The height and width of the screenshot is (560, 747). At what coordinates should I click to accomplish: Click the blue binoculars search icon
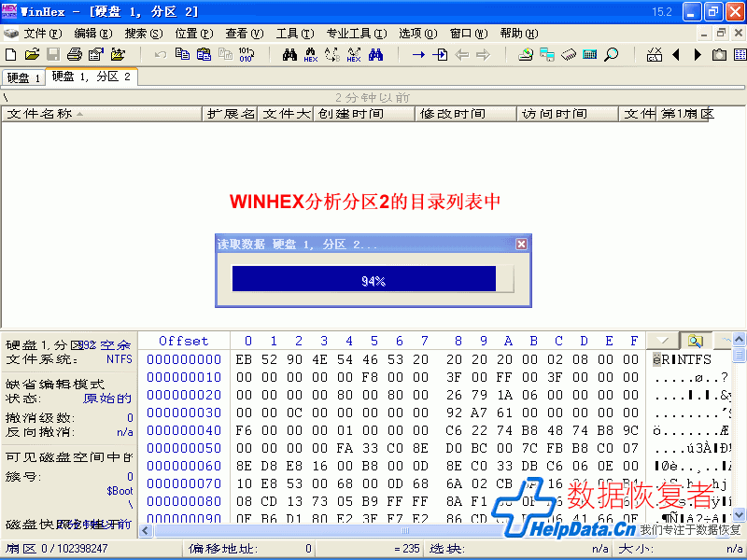[x=375, y=54]
